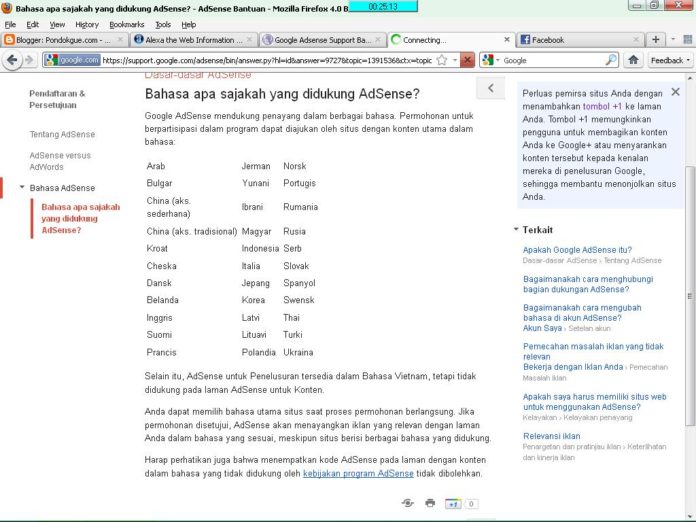Click google.com site identity badge

point(73,60)
